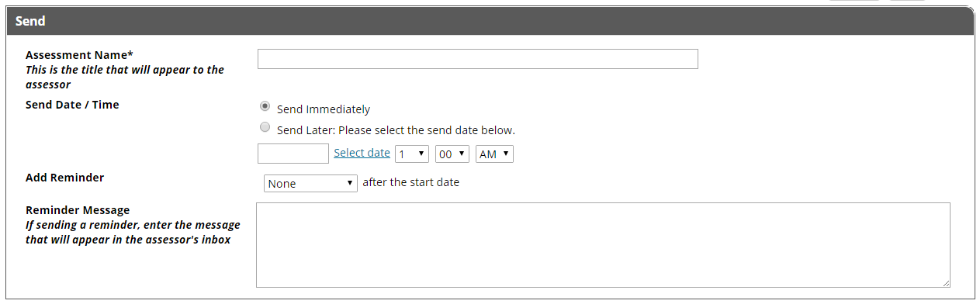Expand the Add Reminder None dropdown

click(310, 184)
